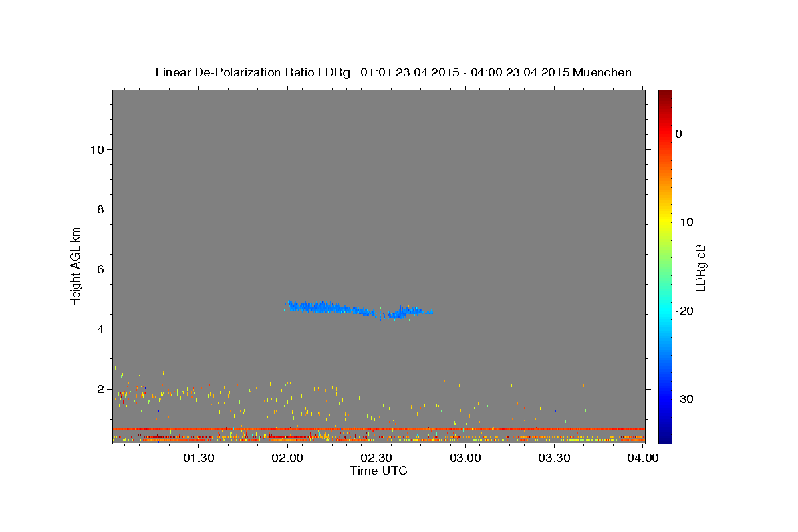Click the colorbar value -10
Viewport: 798px width, 532px height.
coord(685,222)
